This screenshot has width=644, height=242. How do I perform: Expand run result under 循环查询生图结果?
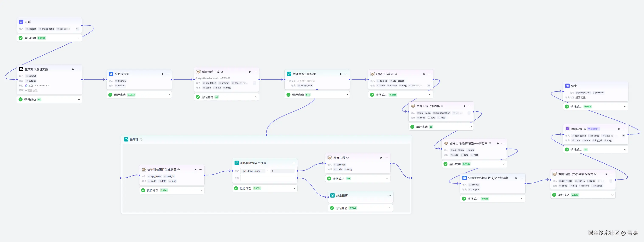point(346,95)
